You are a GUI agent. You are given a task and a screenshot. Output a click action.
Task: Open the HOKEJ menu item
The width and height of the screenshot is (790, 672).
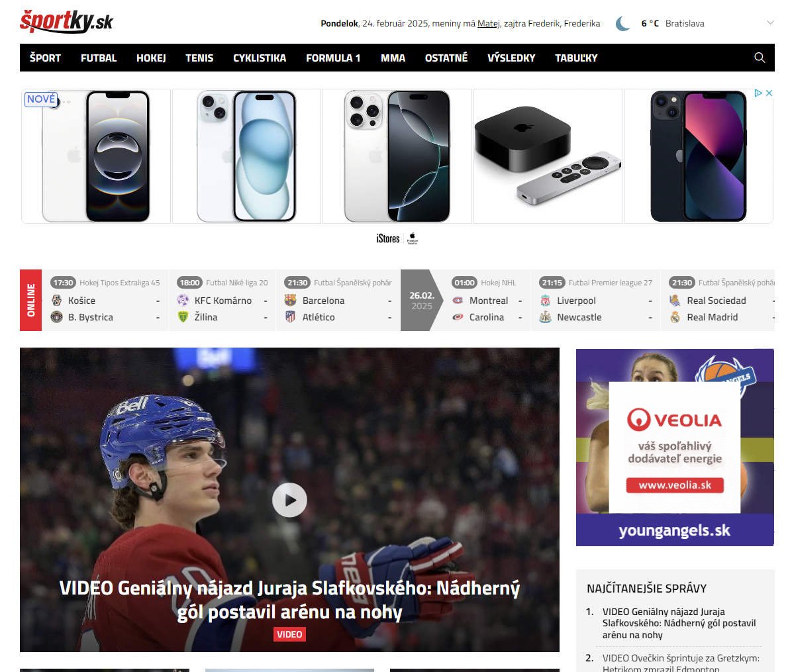[x=151, y=58]
